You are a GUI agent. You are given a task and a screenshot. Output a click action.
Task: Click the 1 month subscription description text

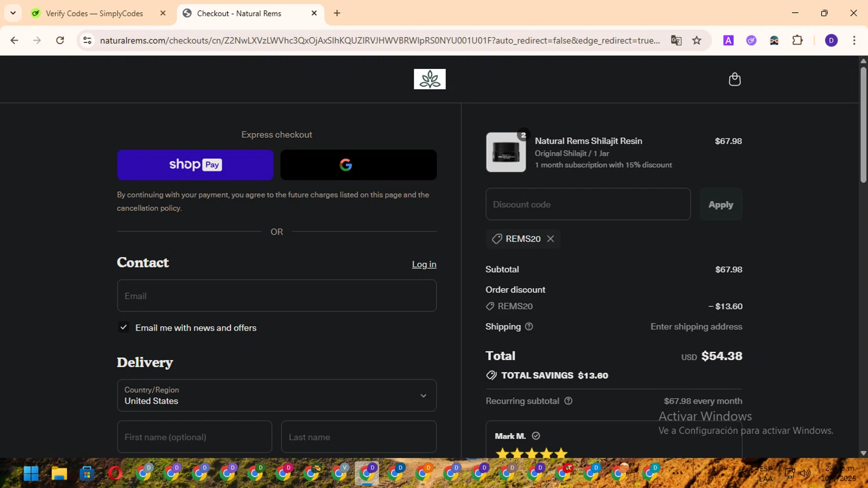coord(604,165)
